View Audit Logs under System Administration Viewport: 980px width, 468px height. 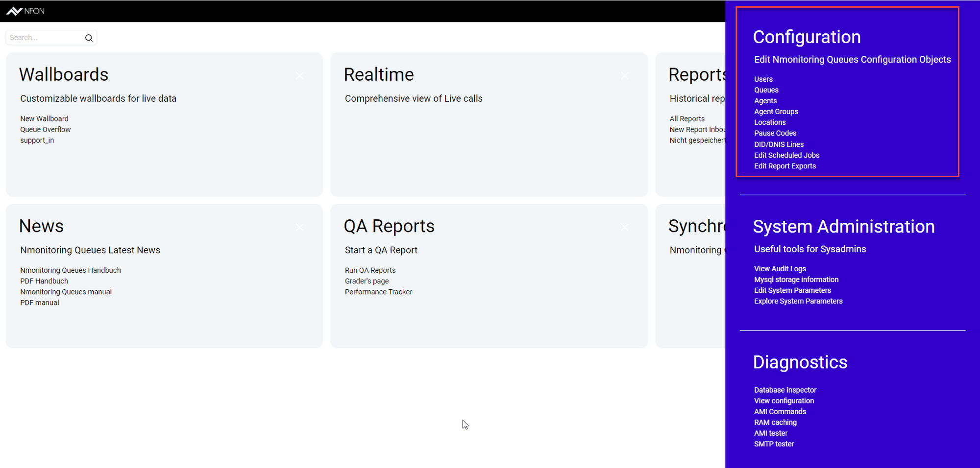point(780,269)
